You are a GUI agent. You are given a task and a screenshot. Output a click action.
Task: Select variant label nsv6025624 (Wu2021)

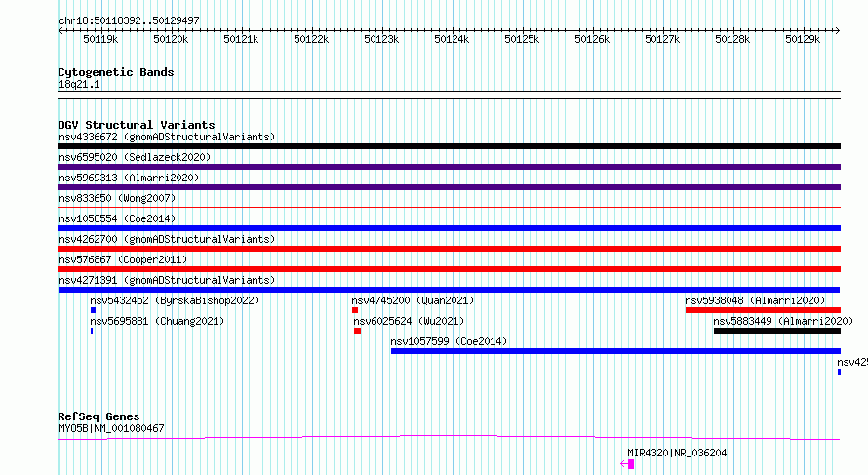(x=409, y=321)
